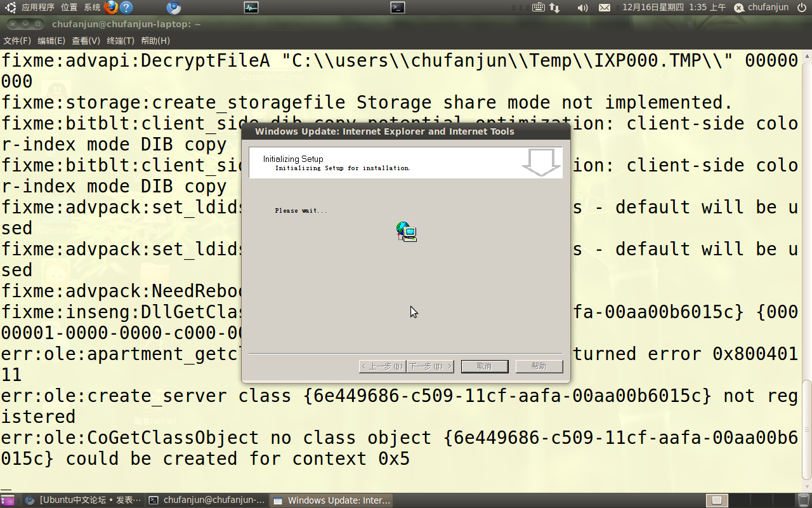Click the Windows Update dialog title bar
The height and width of the screenshot is (508, 812).
point(406,131)
